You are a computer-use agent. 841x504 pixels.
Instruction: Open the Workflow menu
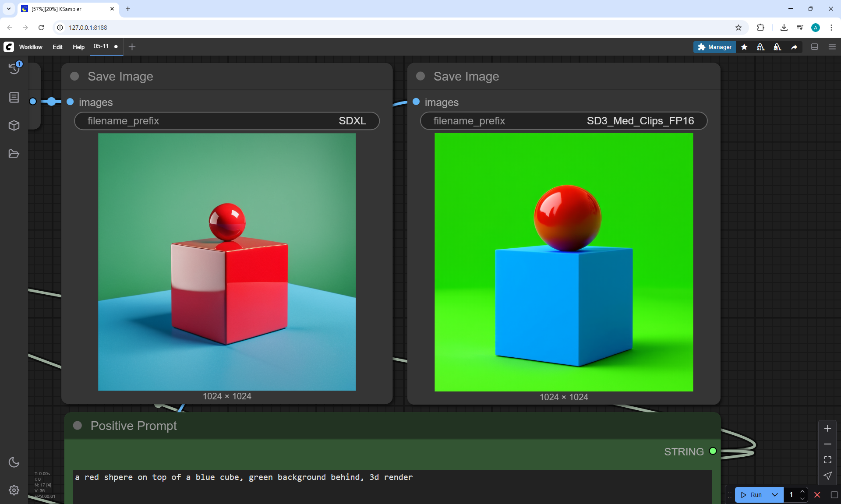tap(31, 47)
